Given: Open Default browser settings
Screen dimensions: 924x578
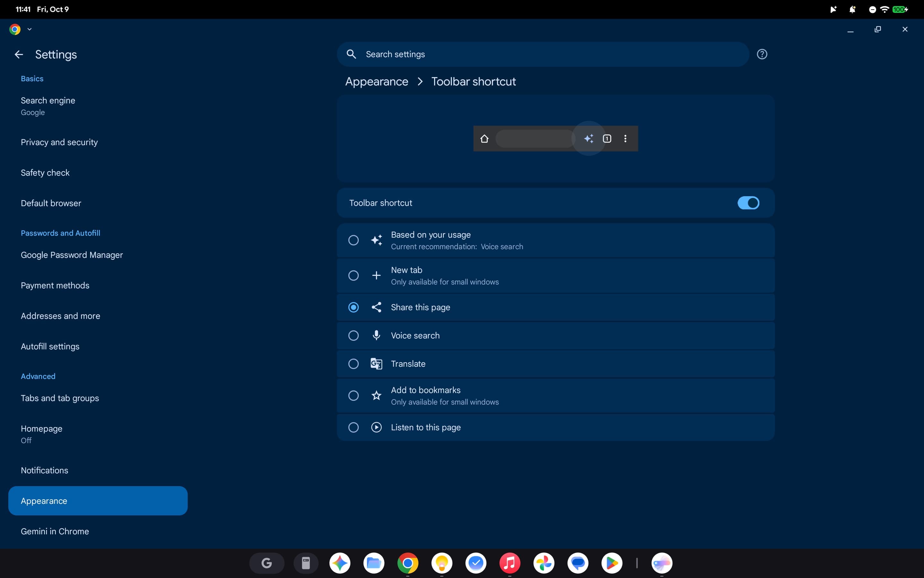Looking at the screenshot, I should click(98, 203).
